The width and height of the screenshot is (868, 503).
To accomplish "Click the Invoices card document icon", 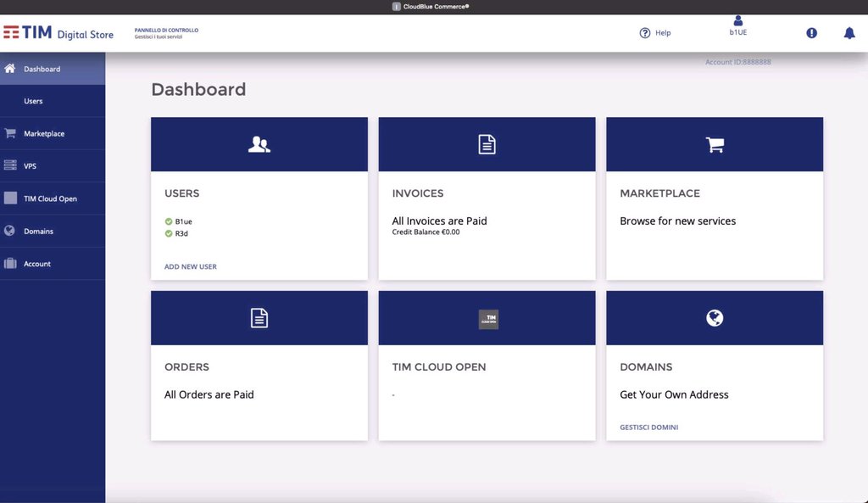I will (487, 145).
